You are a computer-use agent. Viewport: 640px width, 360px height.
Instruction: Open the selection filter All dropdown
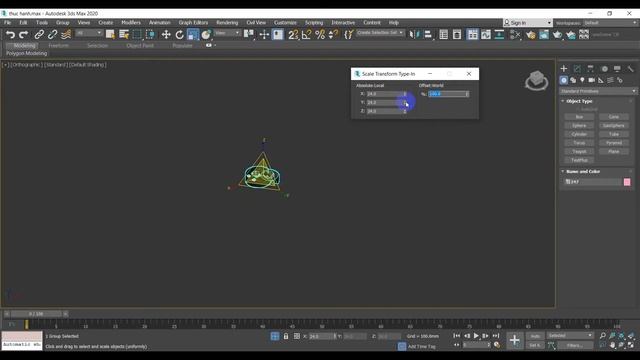coord(89,33)
